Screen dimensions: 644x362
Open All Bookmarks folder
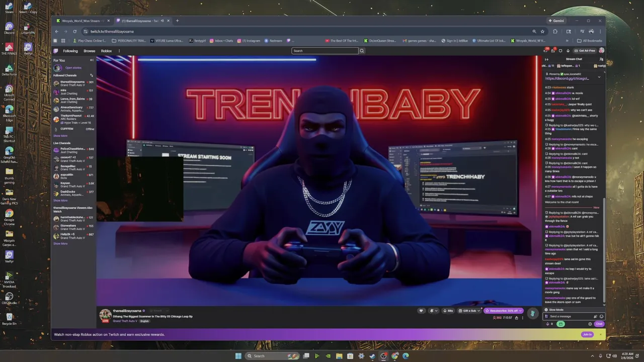tap(590, 41)
